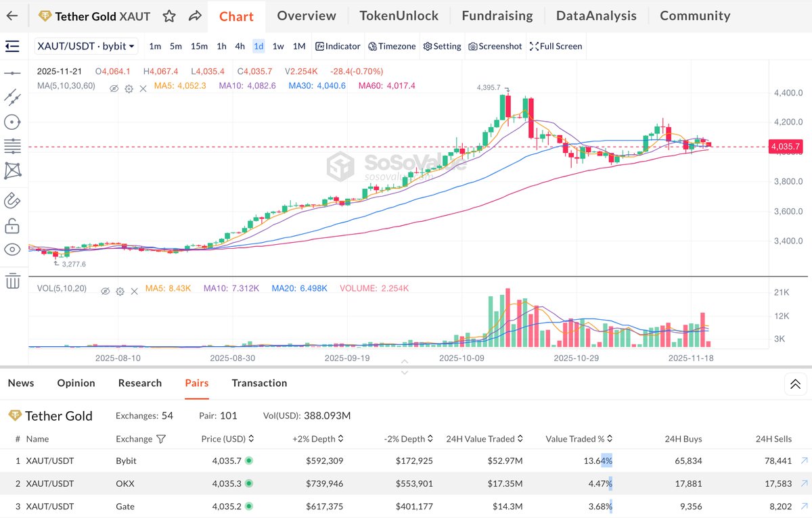Image resolution: width=812 pixels, height=518 pixels.
Task: Select the 1w timeframe
Action: pyautogui.click(x=278, y=46)
